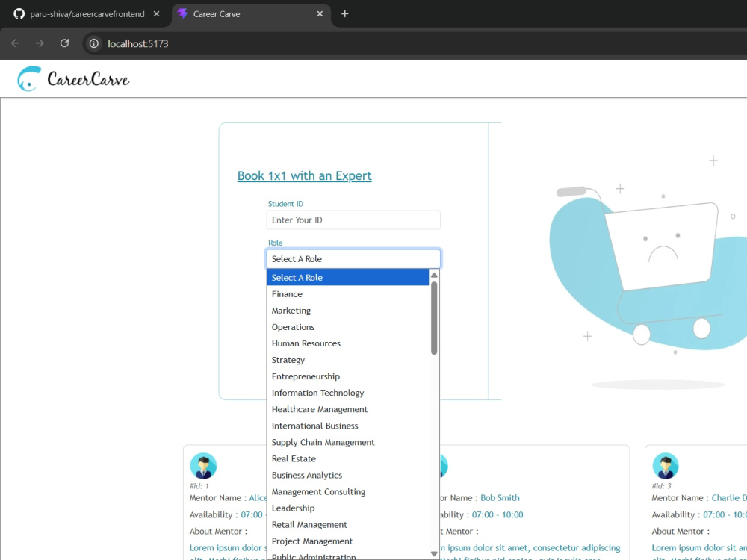Select Operations from role list
Screen dimensions: 747x560
[348, 327]
